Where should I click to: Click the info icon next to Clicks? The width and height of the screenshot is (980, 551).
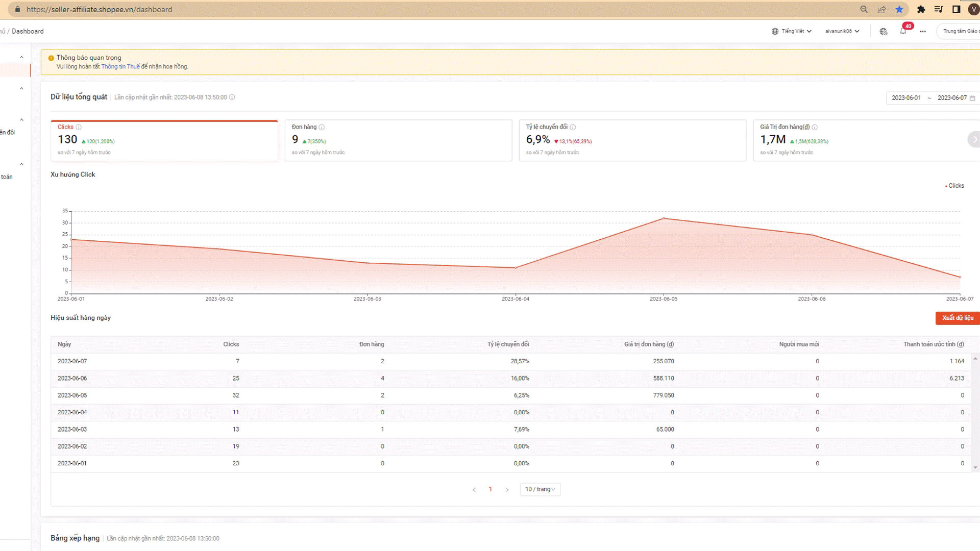(x=79, y=128)
